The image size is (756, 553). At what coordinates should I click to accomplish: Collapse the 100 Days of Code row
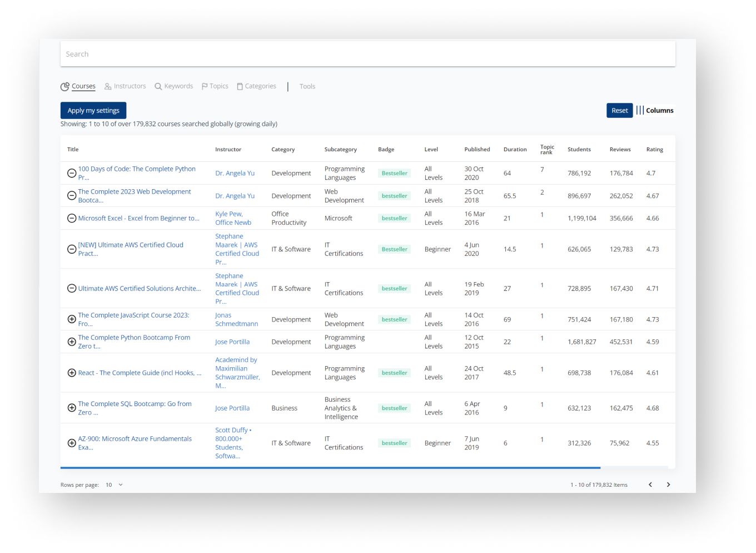[72, 173]
